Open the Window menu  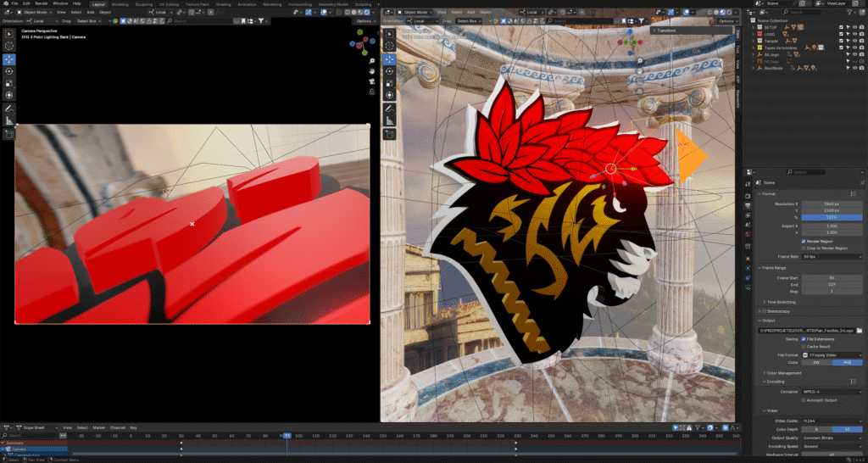[60, 3]
